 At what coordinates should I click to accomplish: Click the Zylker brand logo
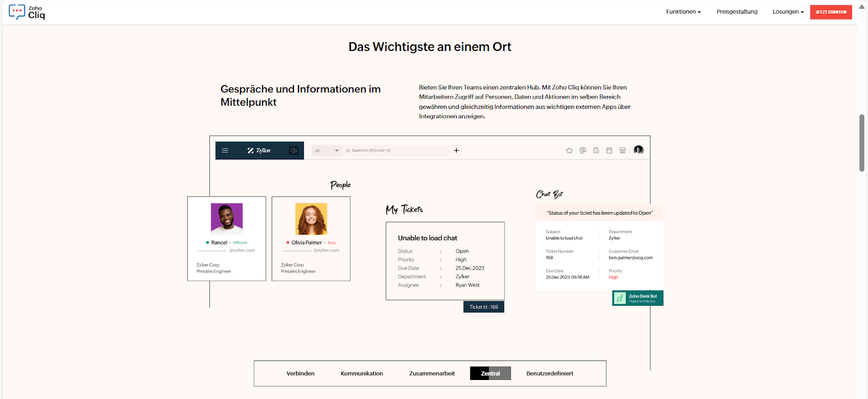point(259,151)
